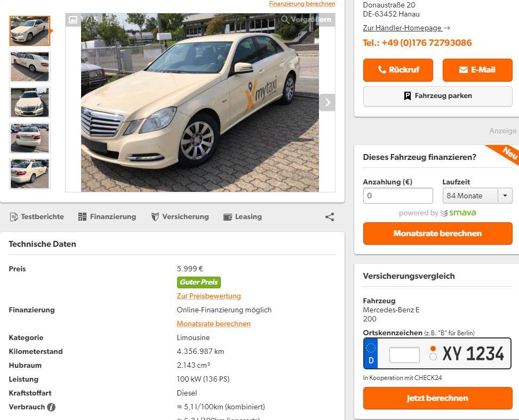Follow the Zur Preisbewertung link

coord(209,296)
